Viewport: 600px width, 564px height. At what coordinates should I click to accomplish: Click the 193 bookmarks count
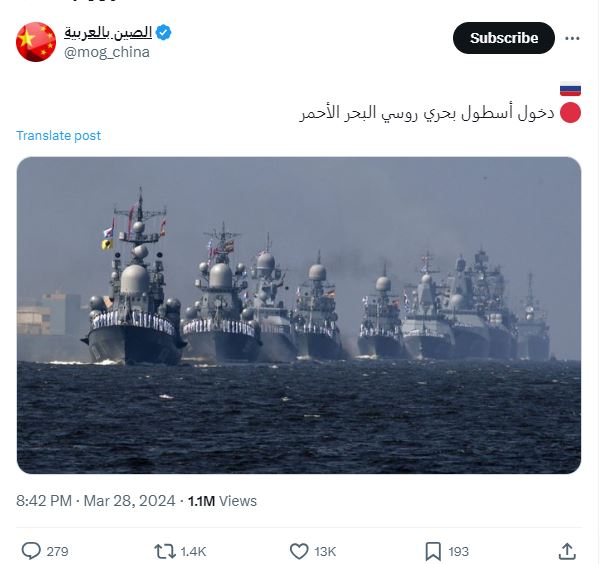coord(458,551)
